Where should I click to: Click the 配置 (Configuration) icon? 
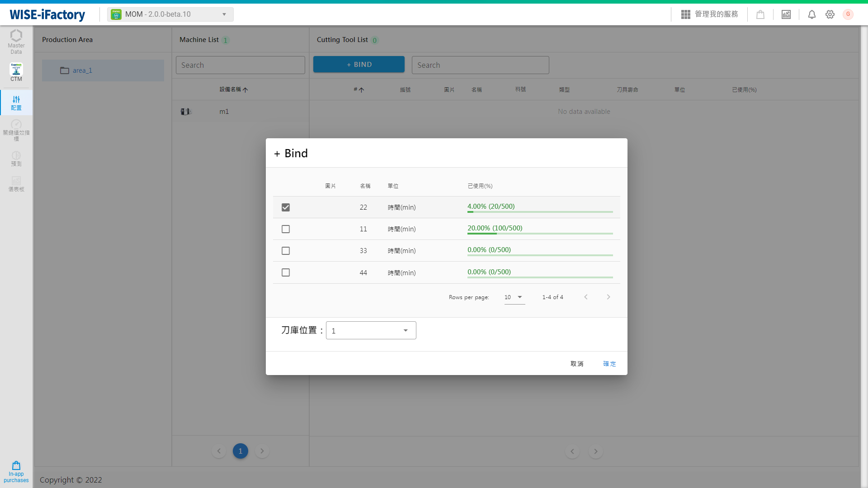pyautogui.click(x=15, y=101)
